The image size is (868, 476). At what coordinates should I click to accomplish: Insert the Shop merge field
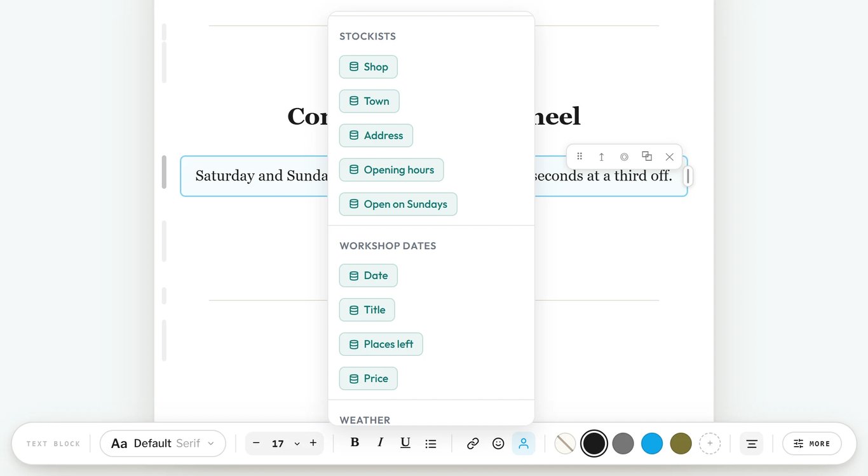(368, 67)
